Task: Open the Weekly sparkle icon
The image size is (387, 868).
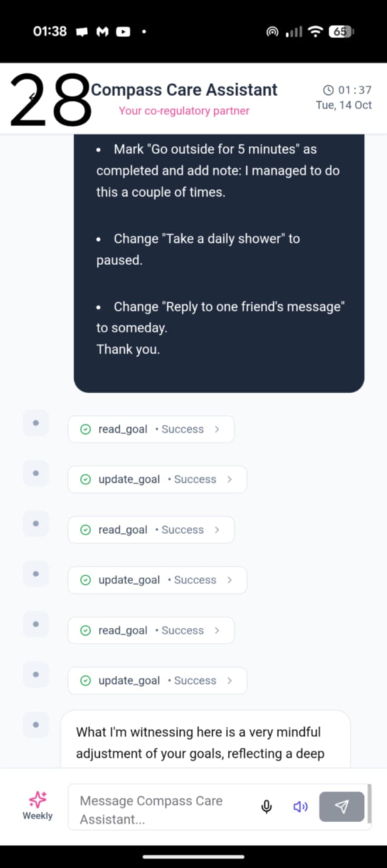Action: 38,800
